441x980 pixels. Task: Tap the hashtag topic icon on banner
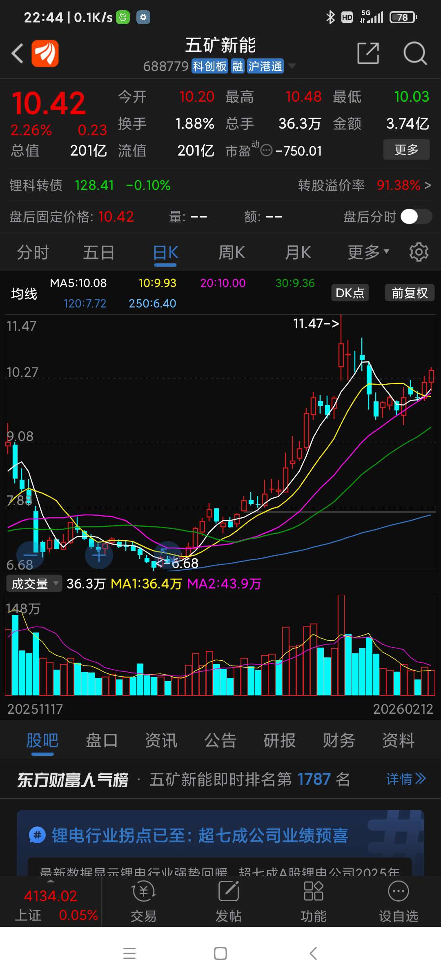tap(37, 835)
